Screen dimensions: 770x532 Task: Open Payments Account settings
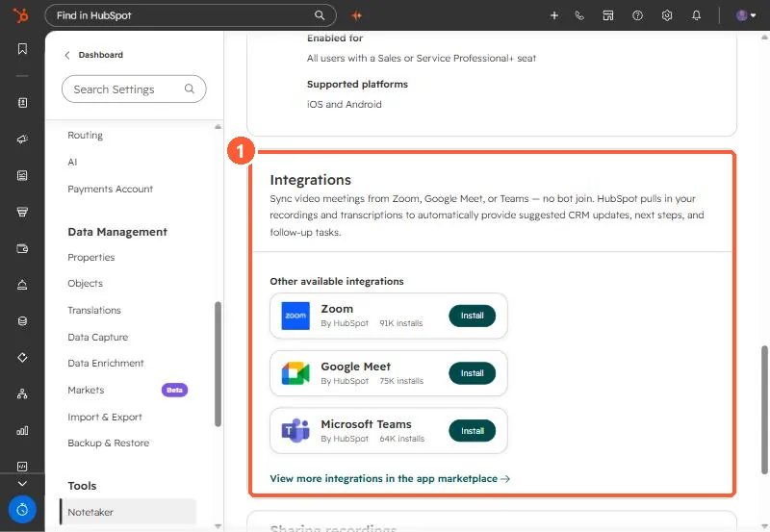[x=110, y=189]
